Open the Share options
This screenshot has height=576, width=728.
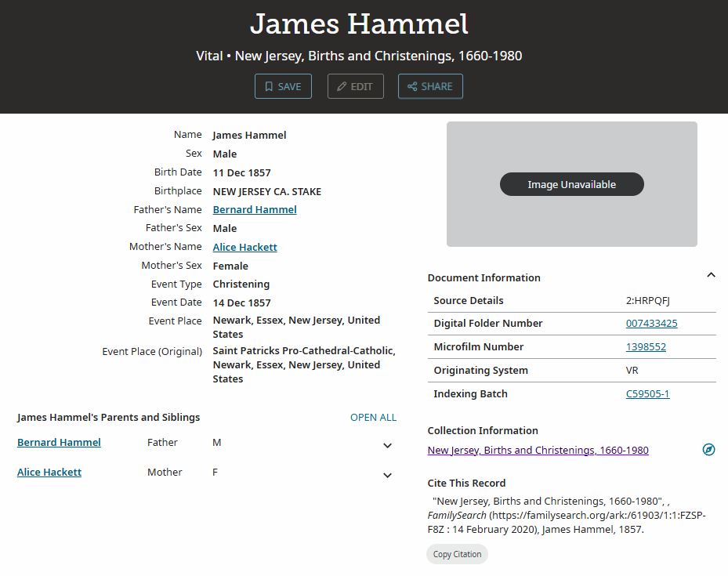[430, 86]
